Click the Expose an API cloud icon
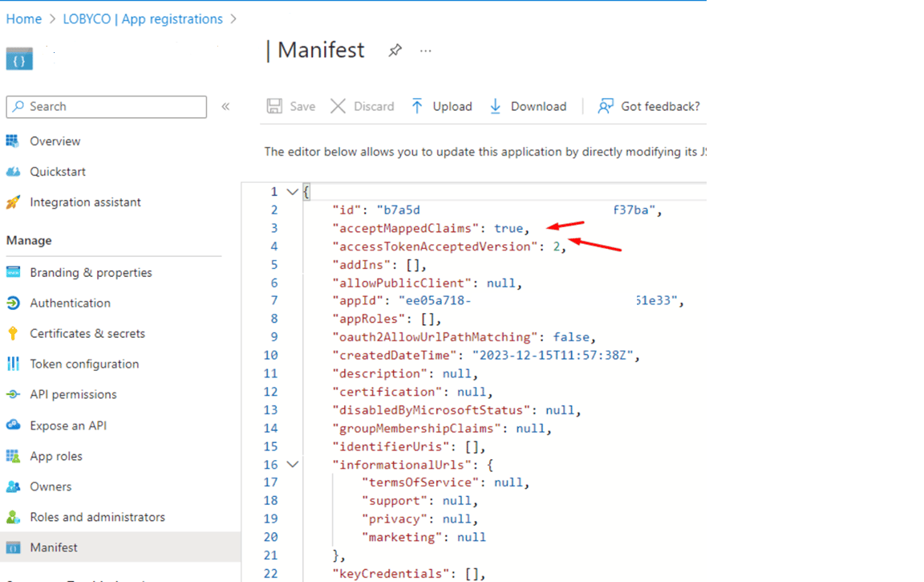 (12, 425)
